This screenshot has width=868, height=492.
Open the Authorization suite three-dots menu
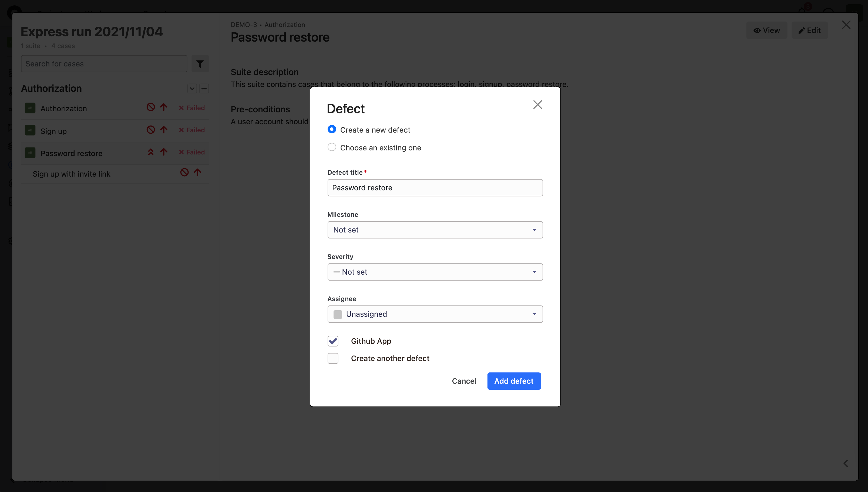tap(204, 89)
